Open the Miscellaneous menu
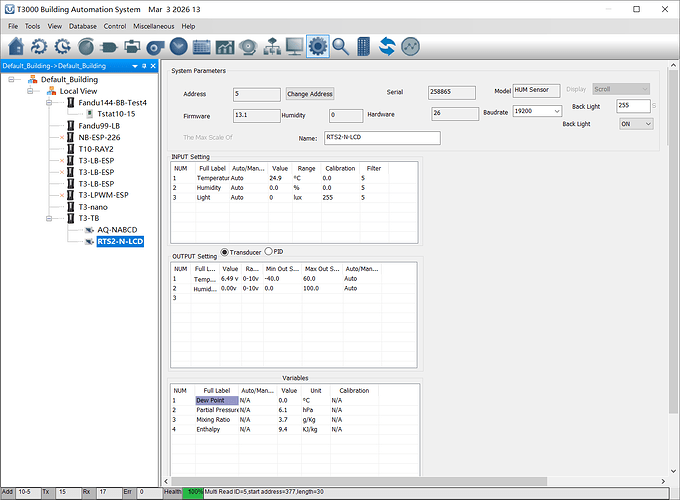Image resolution: width=680 pixels, height=500 pixels. point(154,25)
